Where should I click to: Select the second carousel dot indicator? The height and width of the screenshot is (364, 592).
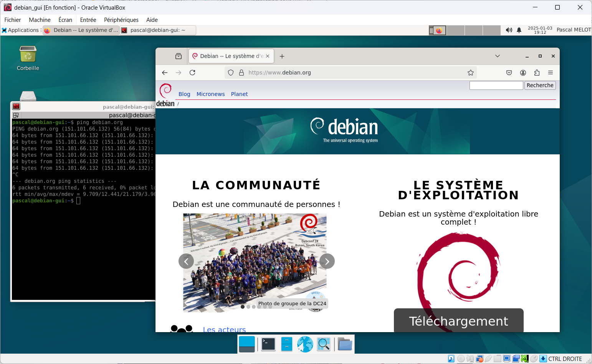[x=248, y=307]
